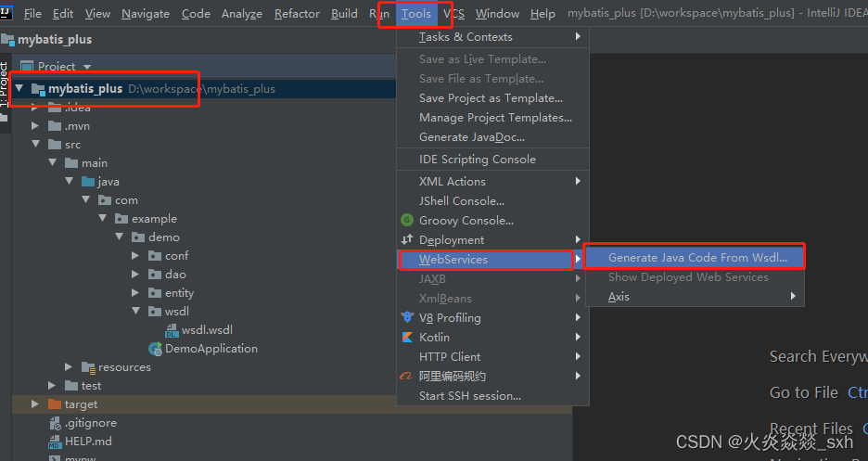Collapse the mybatis_plus root node
Image resolution: width=868 pixels, height=461 pixels.
[x=19, y=88]
